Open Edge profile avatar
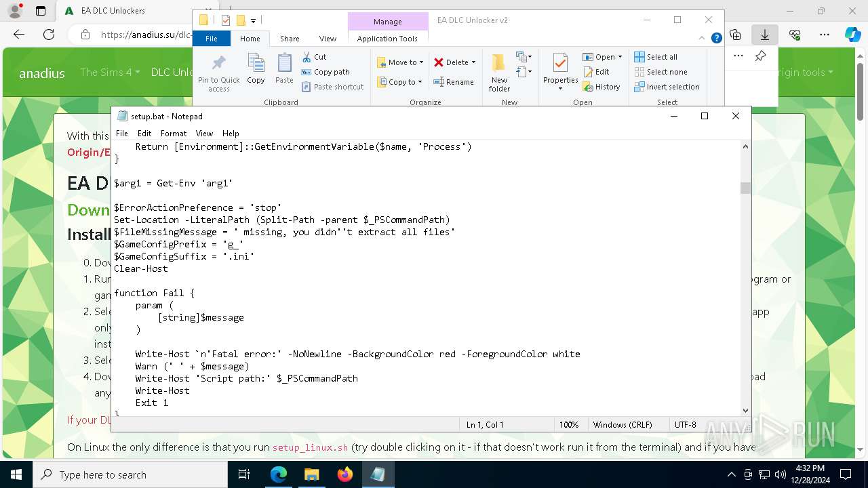Screen dimensions: 868x488 [x=14, y=11]
